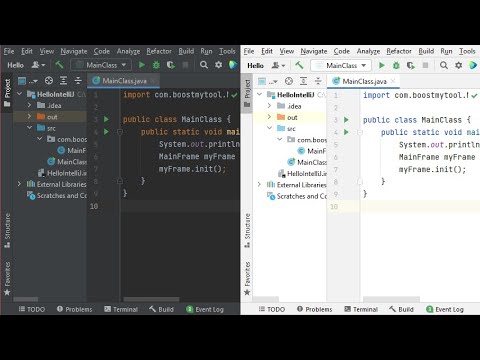Click Run button in light IntelliJ window
Viewport: 480px width, 360px height.
coord(382,65)
